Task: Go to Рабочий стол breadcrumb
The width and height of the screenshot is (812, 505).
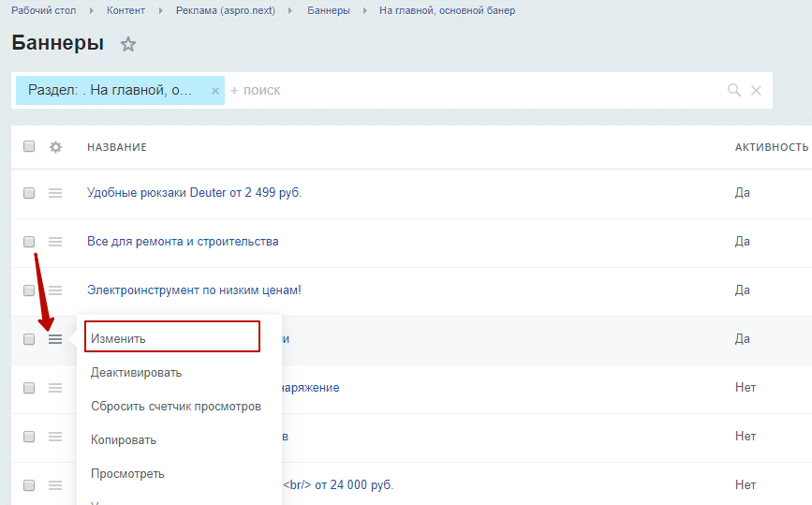Action: [43, 10]
